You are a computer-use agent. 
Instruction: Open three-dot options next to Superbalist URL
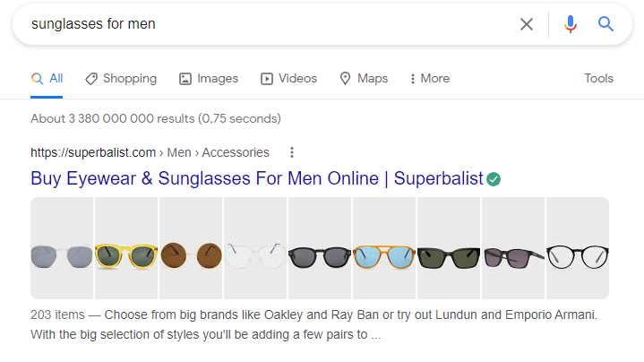coord(291,152)
